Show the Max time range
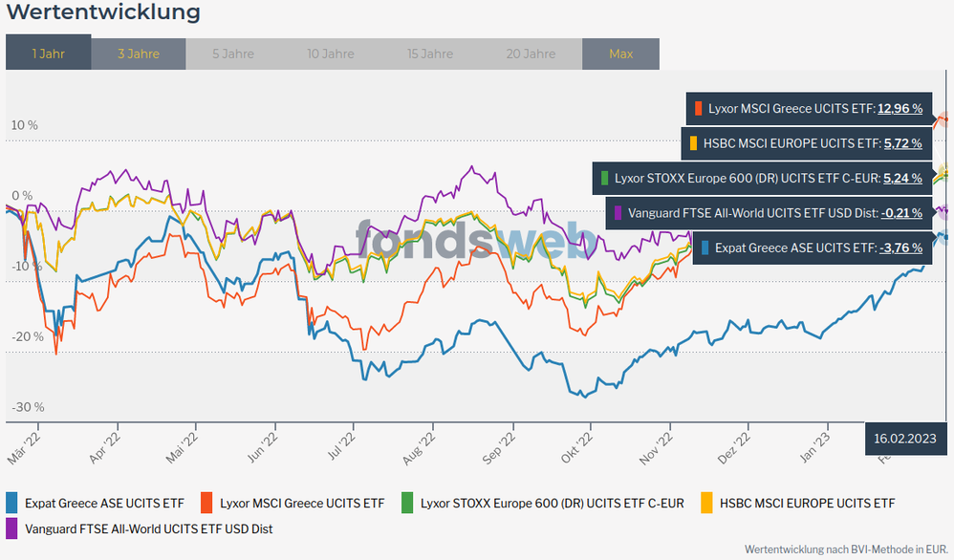 [620, 54]
